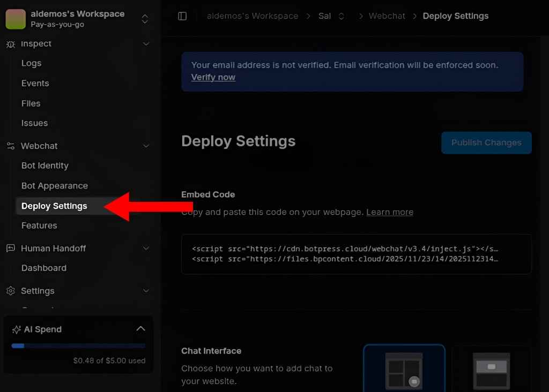Image resolution: width=549 pixels, height=392 pixels.
Task: Open Events in the sidebar
Action: tap(35, 83)
